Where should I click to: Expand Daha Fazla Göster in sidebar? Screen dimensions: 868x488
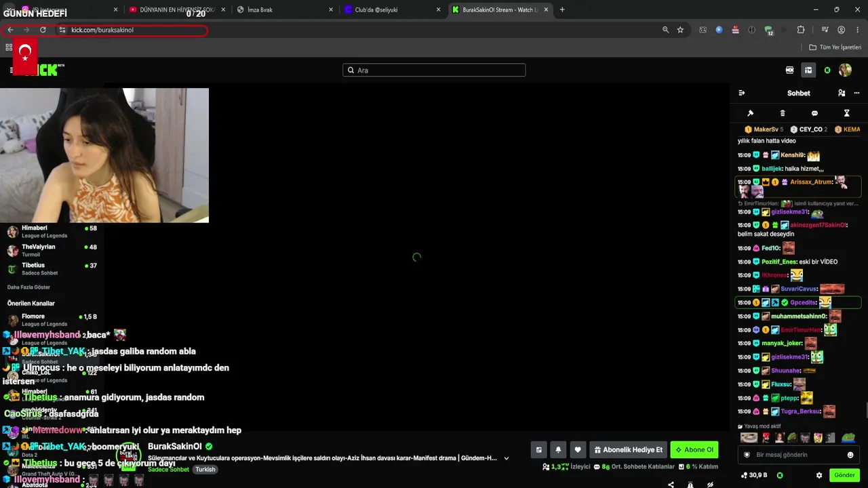(x=28, y=287)
